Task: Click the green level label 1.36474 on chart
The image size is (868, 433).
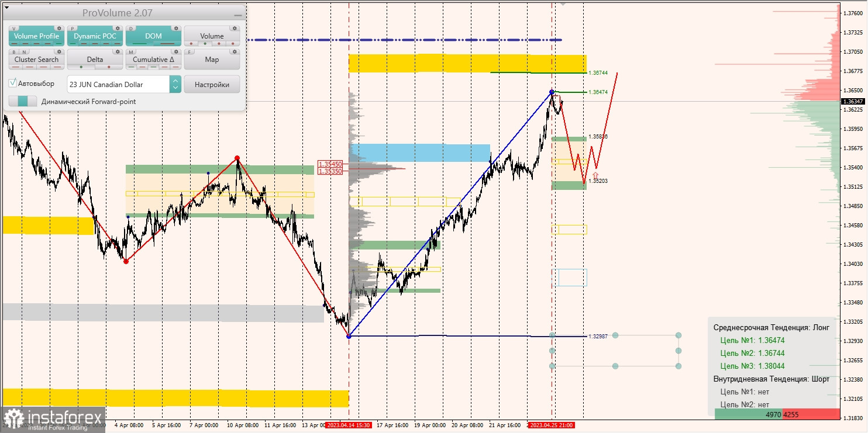Action: point(598,92)
